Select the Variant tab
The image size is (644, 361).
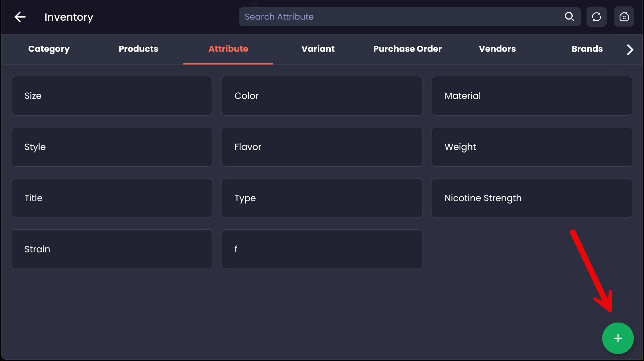coord(318,49)
